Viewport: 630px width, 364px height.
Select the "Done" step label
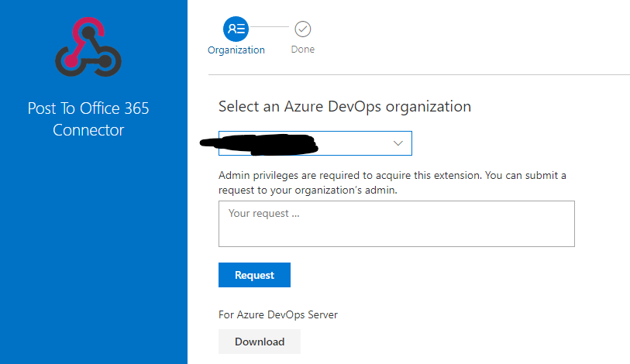(303, 50)
